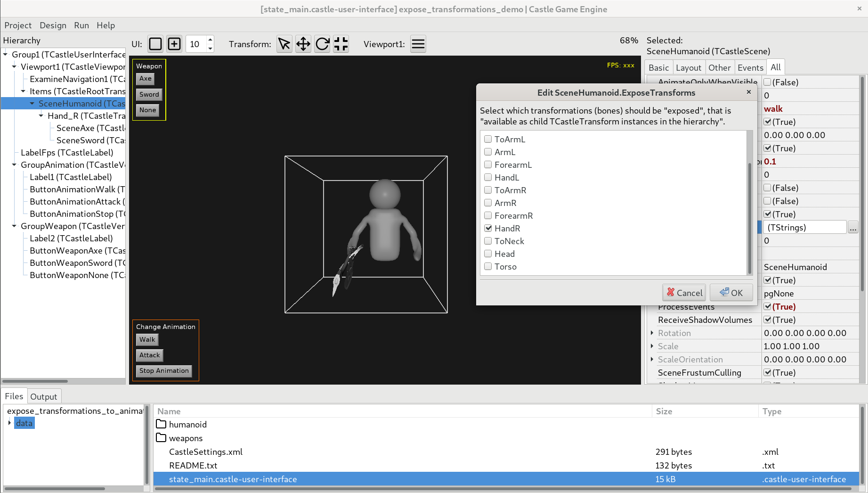The image size is (868, 493).
Task: Close the Edit ExposeTransforms dialog
Action: coord(749,92)
